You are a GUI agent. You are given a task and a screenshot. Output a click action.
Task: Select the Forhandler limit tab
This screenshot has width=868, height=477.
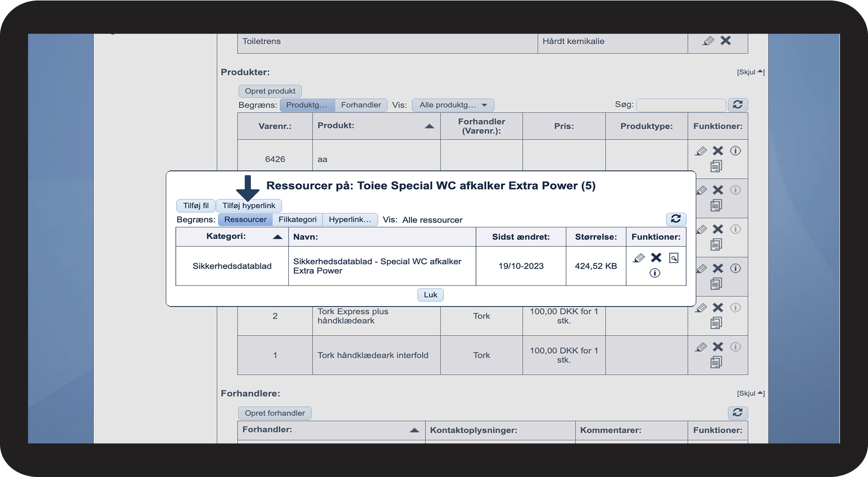coord(361,105)
